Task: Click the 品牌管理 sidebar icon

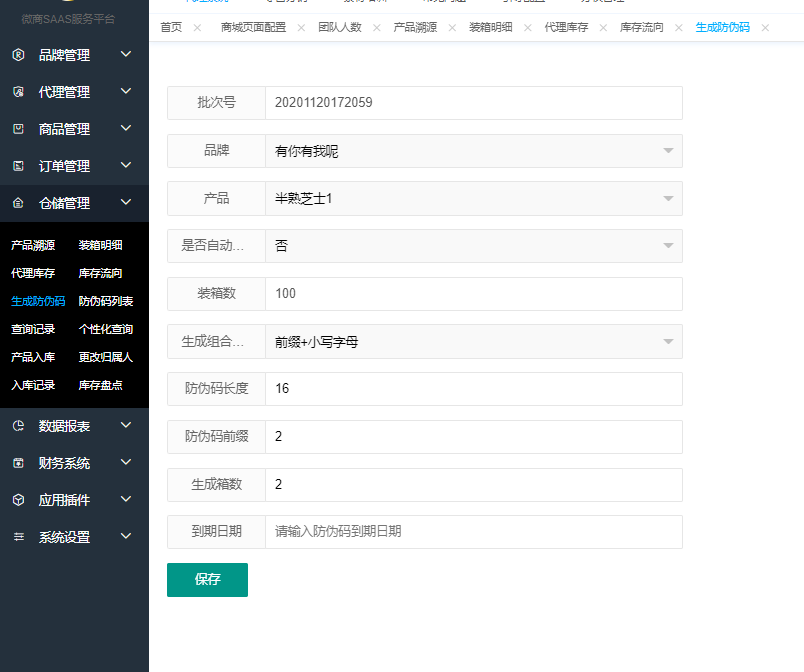Action: click(x=18, y=55)
